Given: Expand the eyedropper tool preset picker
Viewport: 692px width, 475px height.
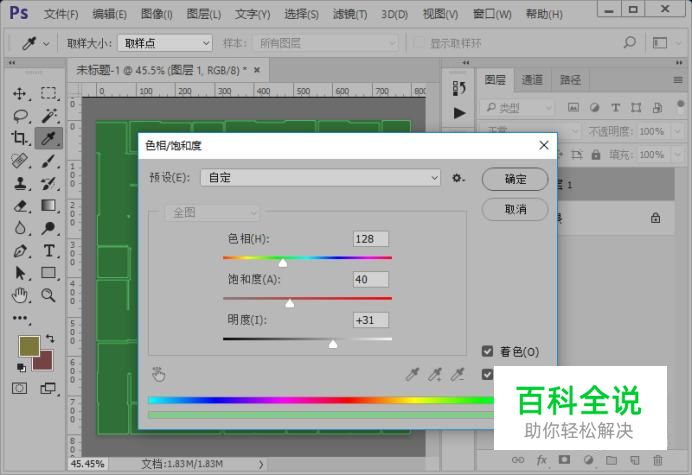Looking at the screenshot, I should 46,44.
